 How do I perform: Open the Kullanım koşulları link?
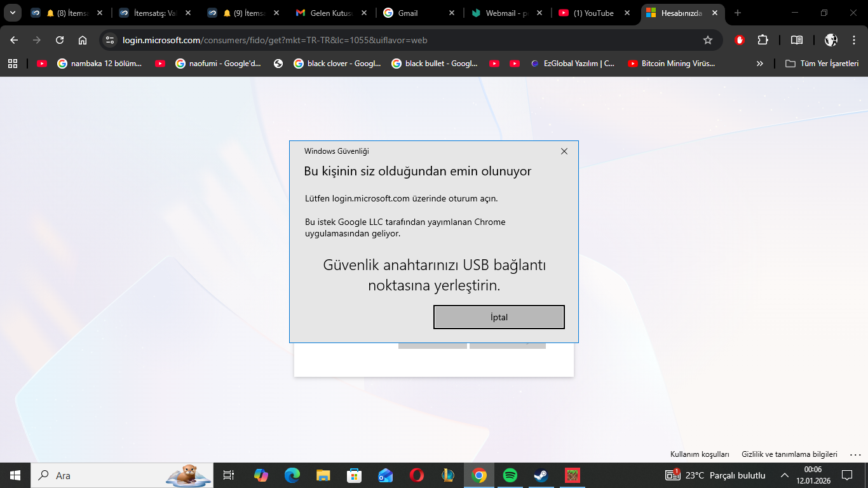click(700, 454)
